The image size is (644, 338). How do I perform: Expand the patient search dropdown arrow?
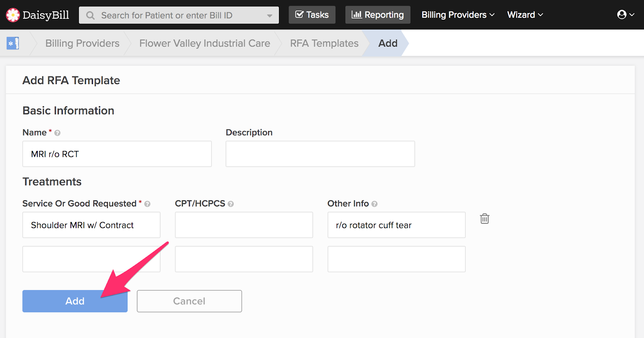[x=270, y=16]
